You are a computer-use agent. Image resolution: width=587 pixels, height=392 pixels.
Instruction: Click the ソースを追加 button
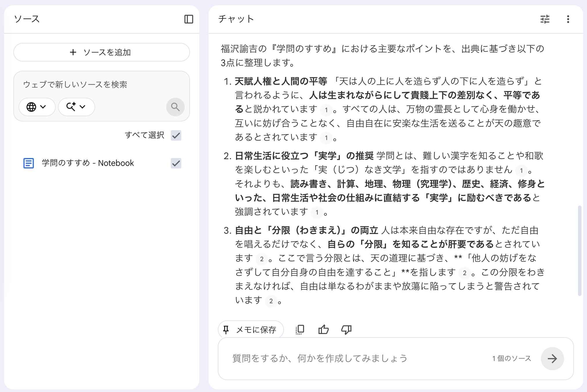[x=102, y=52]
